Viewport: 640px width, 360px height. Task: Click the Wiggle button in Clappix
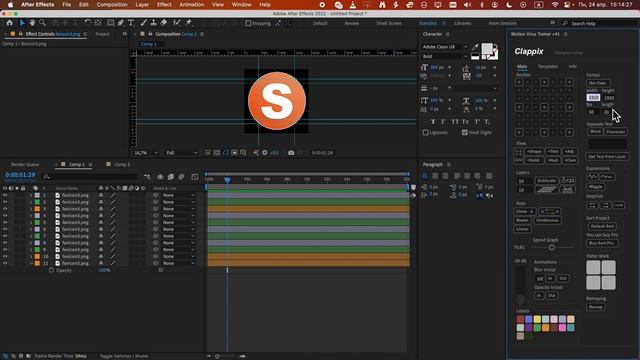[596, 187]
